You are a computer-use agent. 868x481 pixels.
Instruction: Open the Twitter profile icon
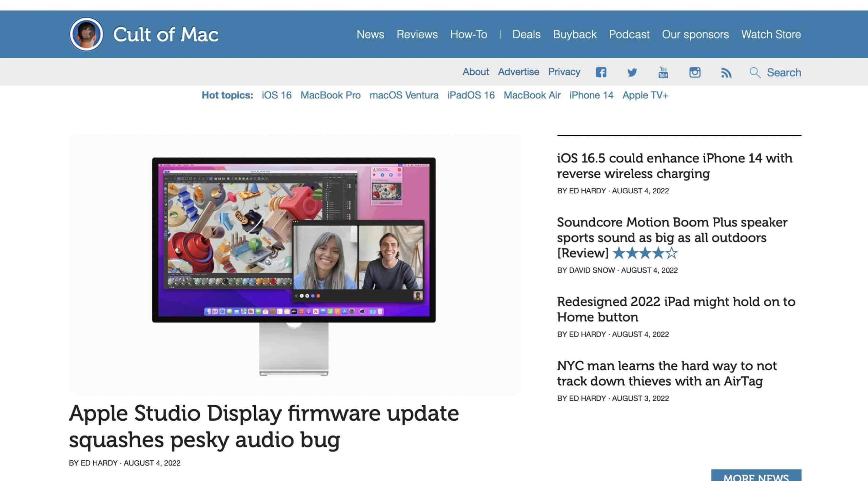click(632, 72)
